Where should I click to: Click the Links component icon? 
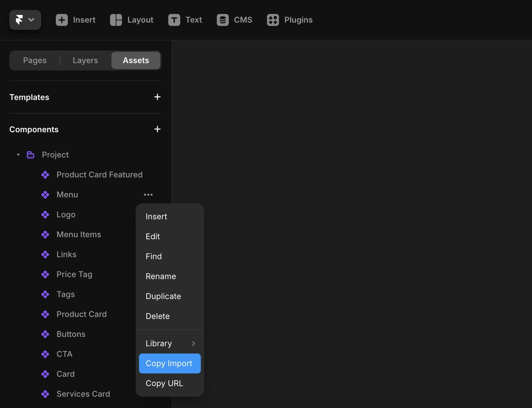point(45,255)
